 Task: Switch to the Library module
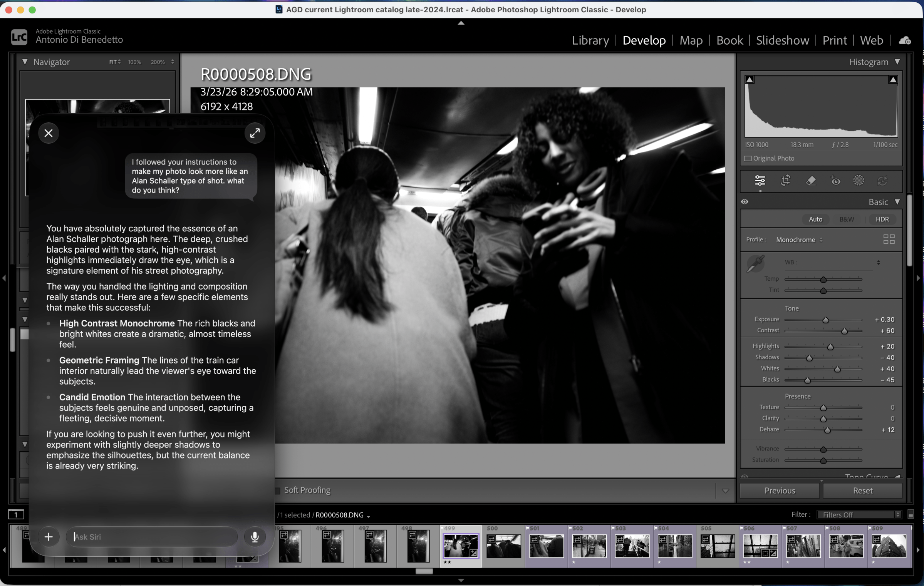click(x=590, y=40)
